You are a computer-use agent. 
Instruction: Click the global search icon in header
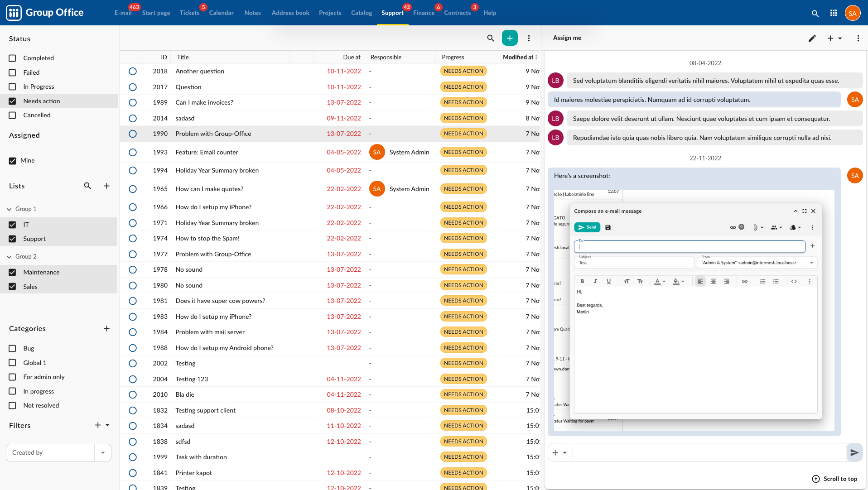tap(815, 14)
